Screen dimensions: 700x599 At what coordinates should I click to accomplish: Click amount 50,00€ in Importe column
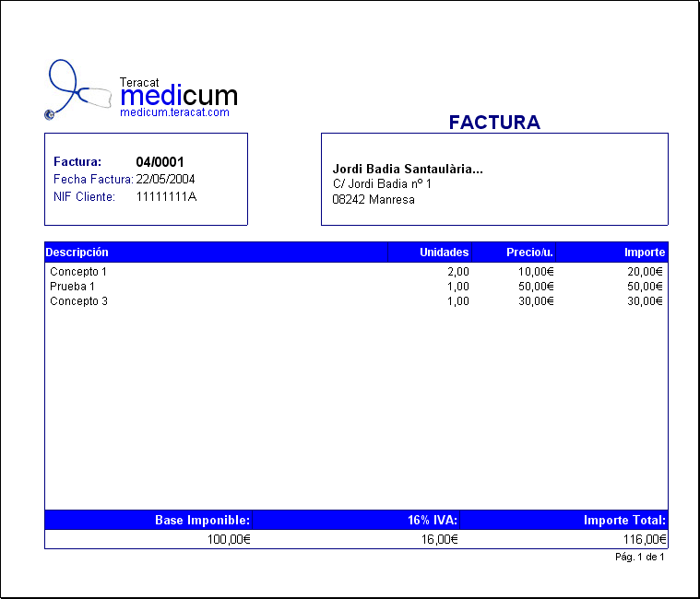point(645,287)
